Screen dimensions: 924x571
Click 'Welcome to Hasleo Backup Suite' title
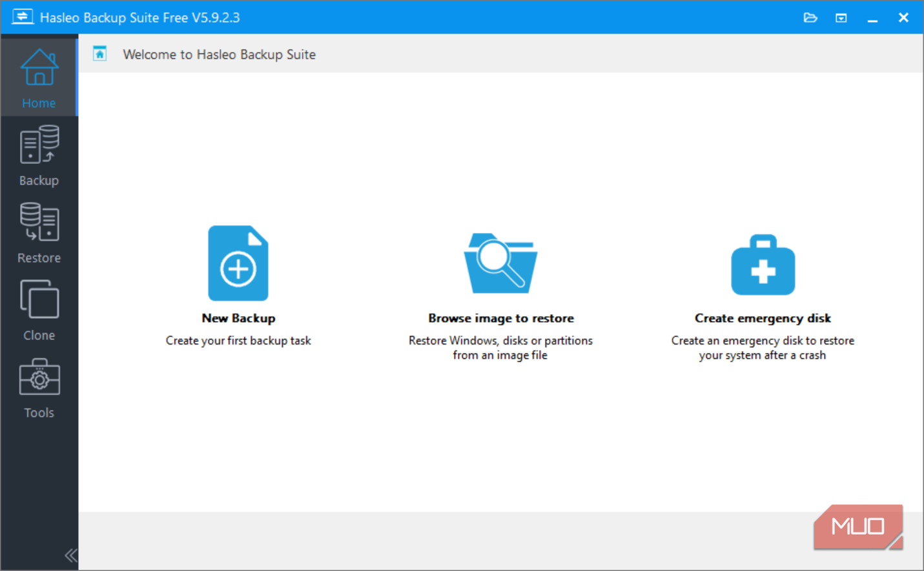click(220, 54)
